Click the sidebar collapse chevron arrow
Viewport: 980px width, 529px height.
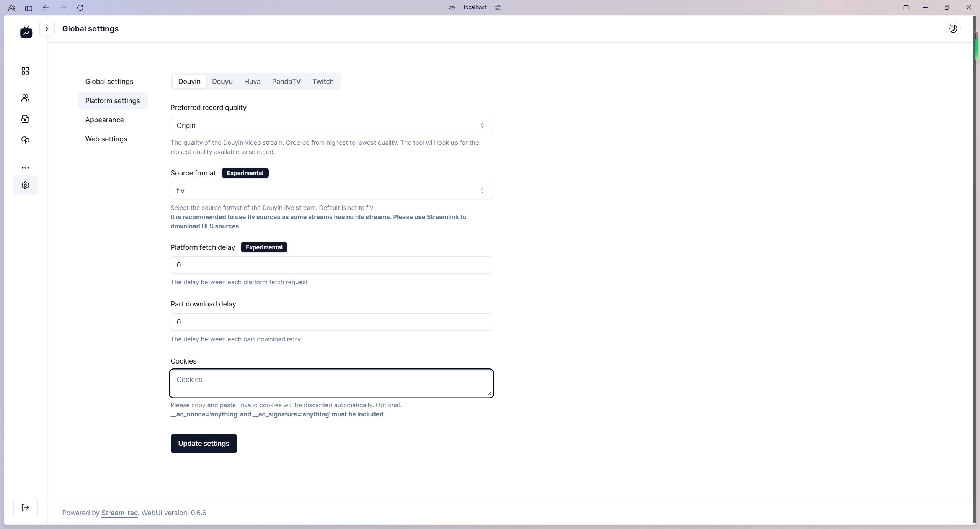click(x=47, y=29)
